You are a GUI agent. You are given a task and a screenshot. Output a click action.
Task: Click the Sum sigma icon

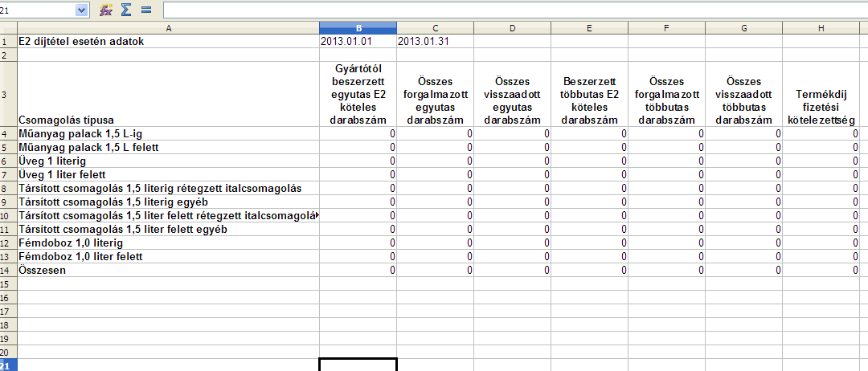[x=125, y=10]
